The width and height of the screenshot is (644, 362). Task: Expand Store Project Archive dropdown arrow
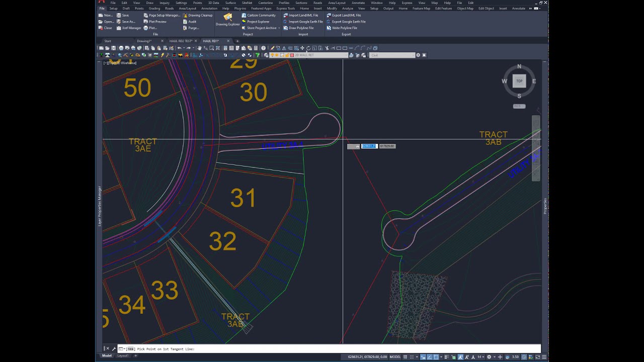click(279, 28)
